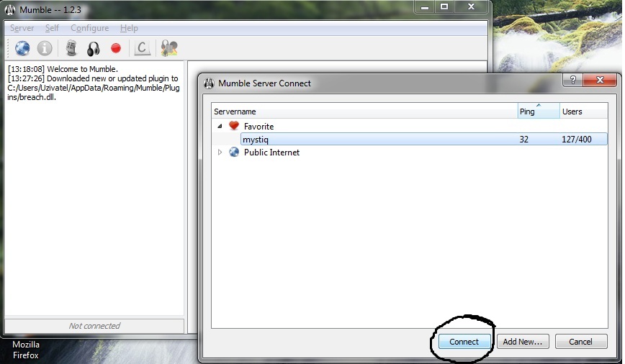Click the red heart Favorite icon
The width and height of the screenshot is (625, 364).
[234, 126]
